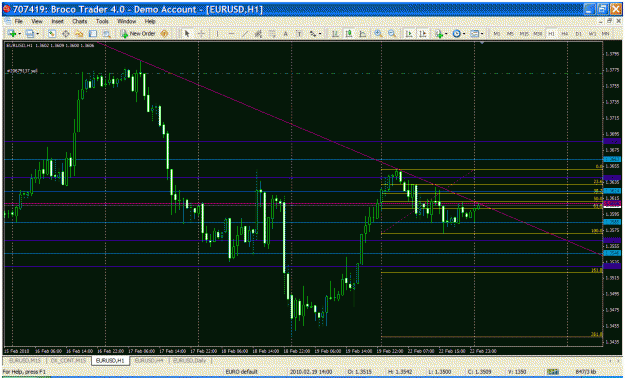Screen dimensions: 625x378
Task: Open the Data Window crosshair-circle icon
Action: [66, 34]
